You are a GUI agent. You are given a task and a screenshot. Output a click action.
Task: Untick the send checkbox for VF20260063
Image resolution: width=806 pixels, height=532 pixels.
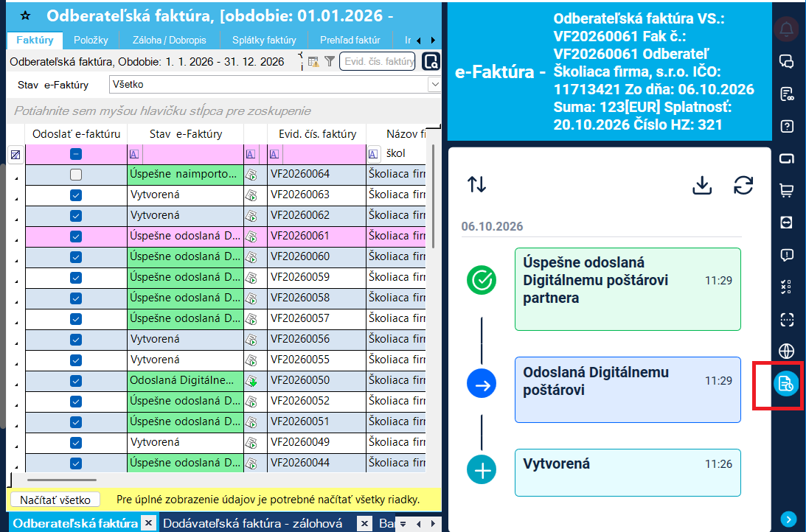[76, 195]
